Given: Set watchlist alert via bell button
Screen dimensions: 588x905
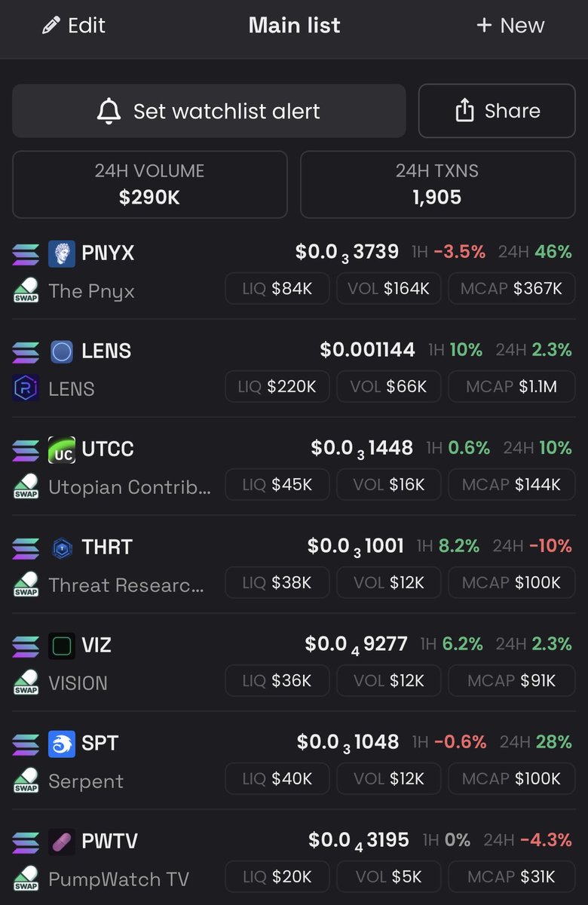Looking at the screenshot, I should click(x=209, y=111).
